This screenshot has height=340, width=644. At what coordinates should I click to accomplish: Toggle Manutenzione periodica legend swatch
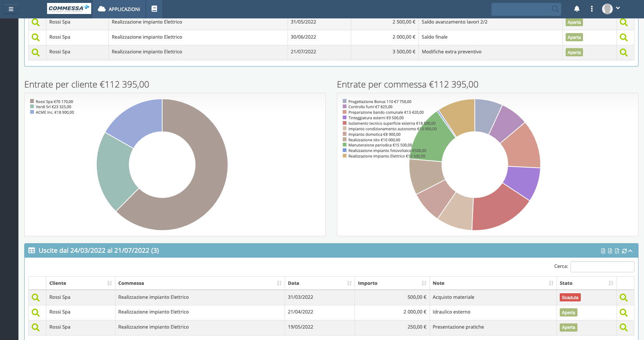345,145
